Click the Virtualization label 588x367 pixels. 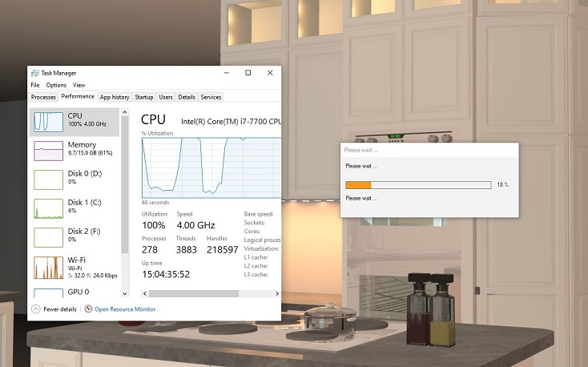tap(261, 248)
